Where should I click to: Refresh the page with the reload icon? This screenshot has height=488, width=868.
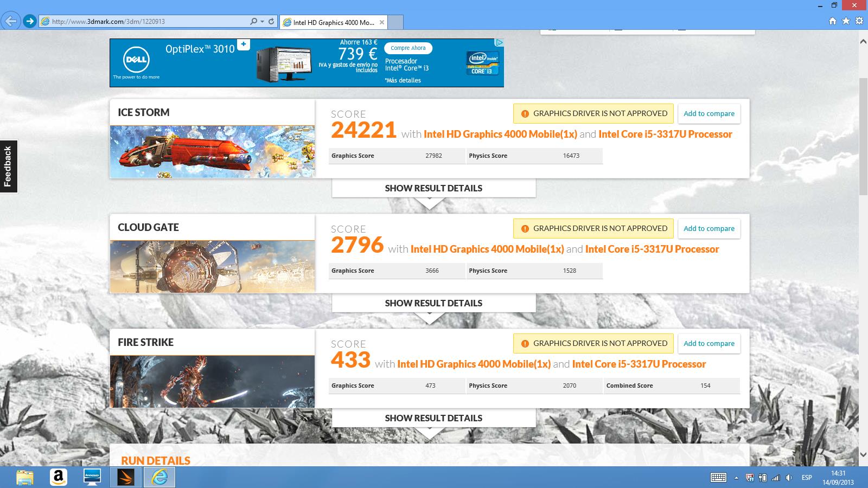(x=271, y=22)
